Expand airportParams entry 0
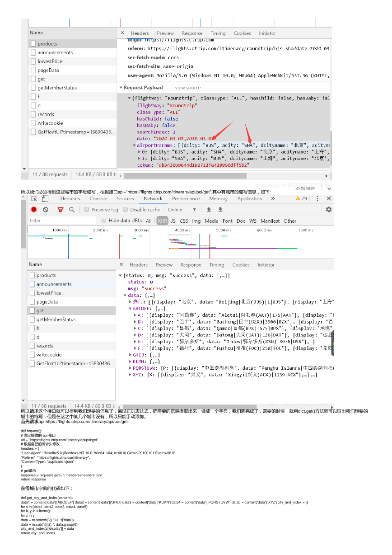392x555 pixels. tap(139, 152)
